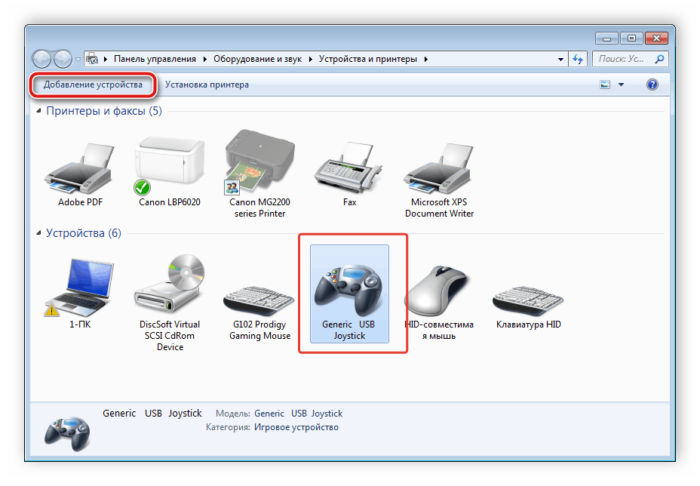Open the view options dropdown arrow
The image size is (700, 486).
(621, 85)
